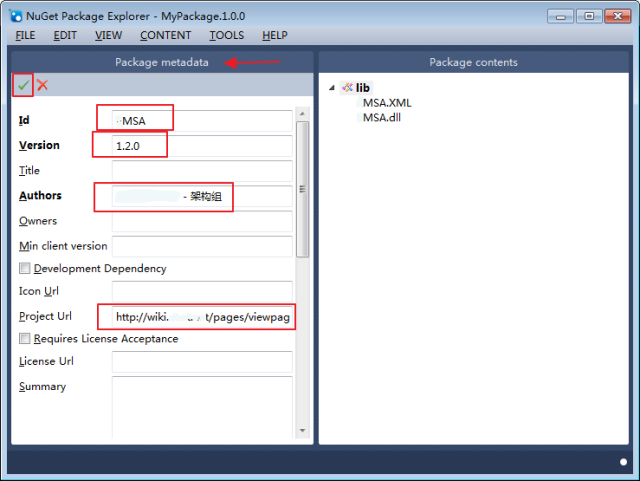The width and height of the screenshot is (640, 481).
Task: Click the metadata scrollbar down arrow
Action: pos(302,430)
